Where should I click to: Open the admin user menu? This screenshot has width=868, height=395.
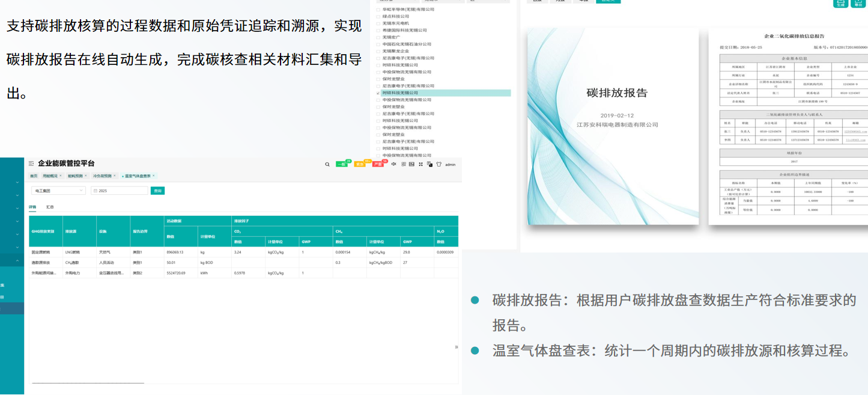point(451,165)
